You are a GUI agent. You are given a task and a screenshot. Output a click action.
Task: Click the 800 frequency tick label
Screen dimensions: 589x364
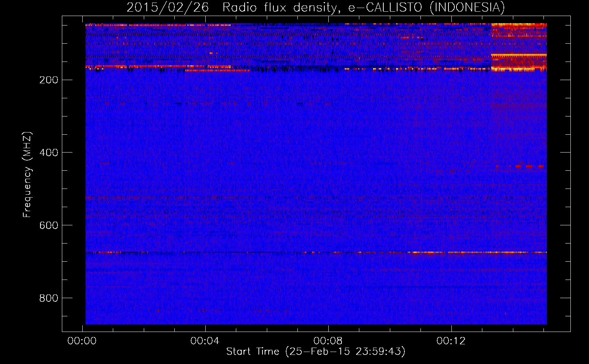(x=49, y=298)
